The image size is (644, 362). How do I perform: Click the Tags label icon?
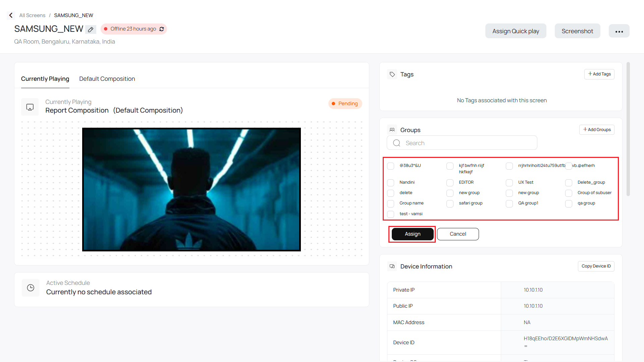tap(392, 74)
